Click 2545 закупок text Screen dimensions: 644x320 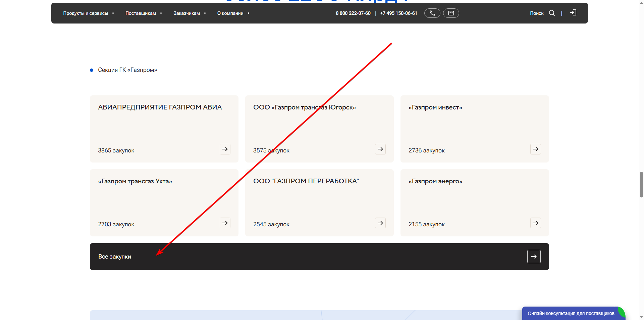271,224
